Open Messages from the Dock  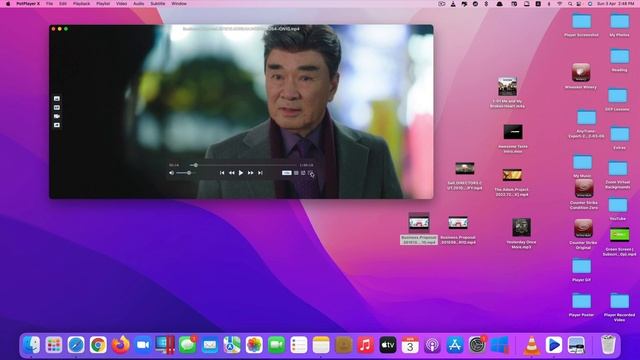coord(187,345)
